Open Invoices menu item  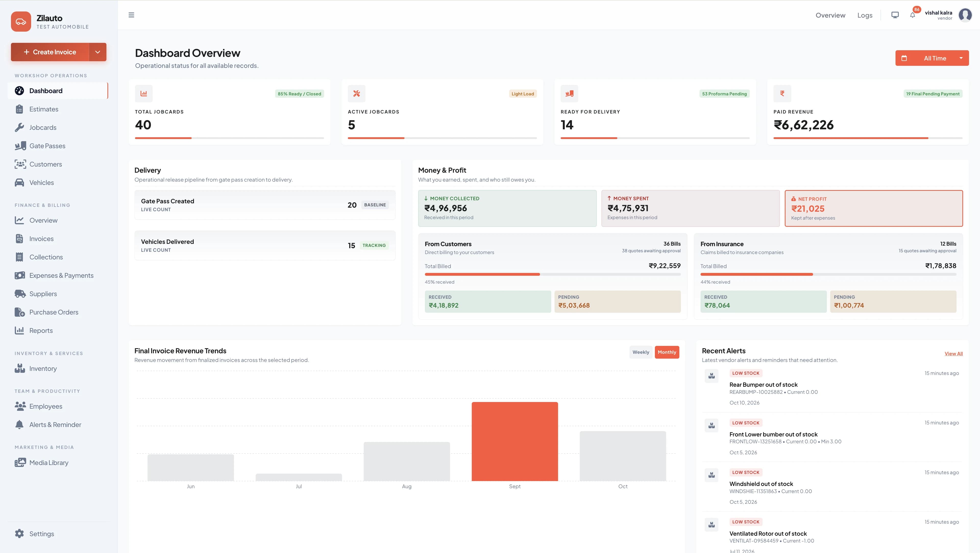pyautogui.click(x=57, y=239)
